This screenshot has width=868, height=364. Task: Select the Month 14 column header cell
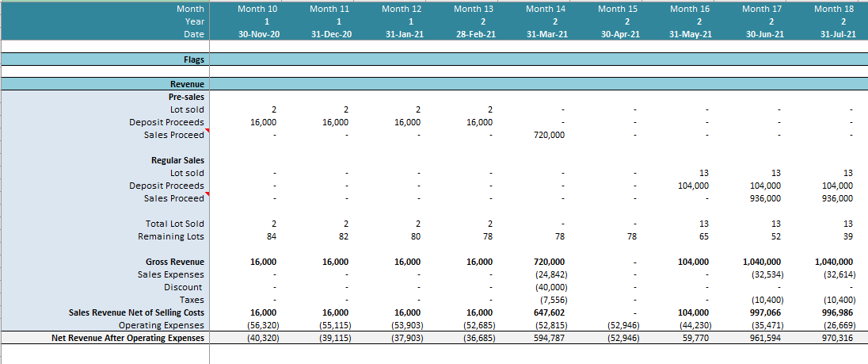[539, 9]
